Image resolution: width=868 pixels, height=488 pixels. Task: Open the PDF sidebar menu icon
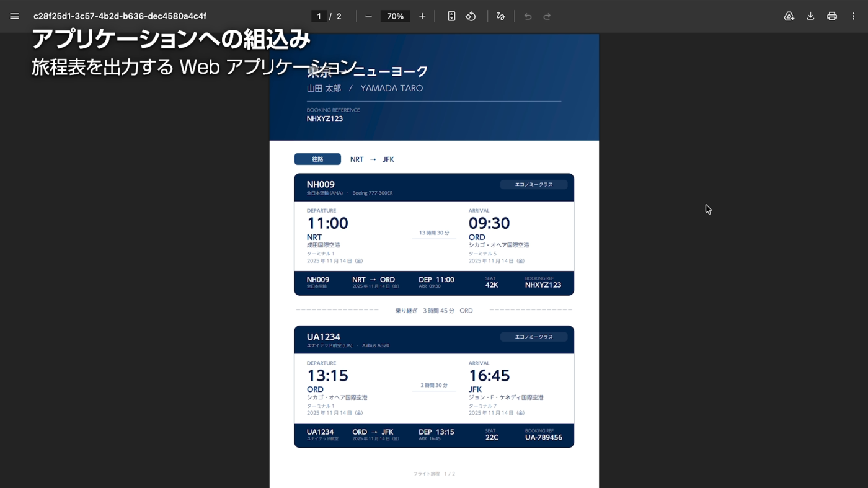point(14,16)
